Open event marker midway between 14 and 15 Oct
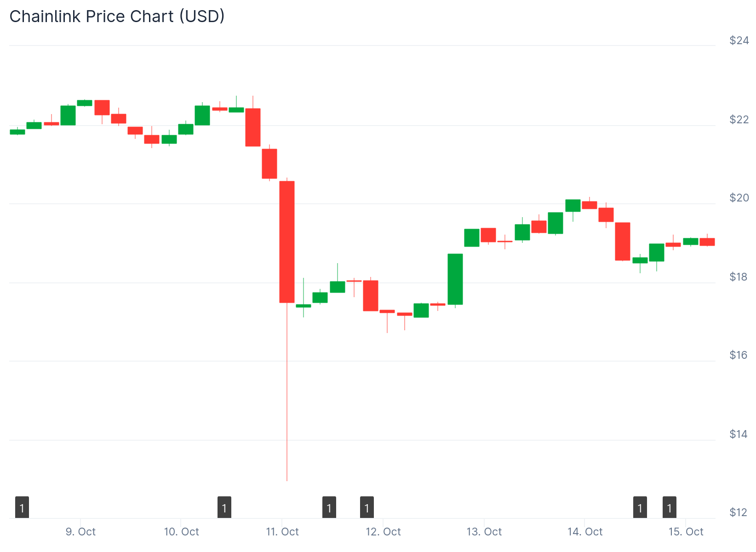The image size is (756, 552). coord(640,507)
